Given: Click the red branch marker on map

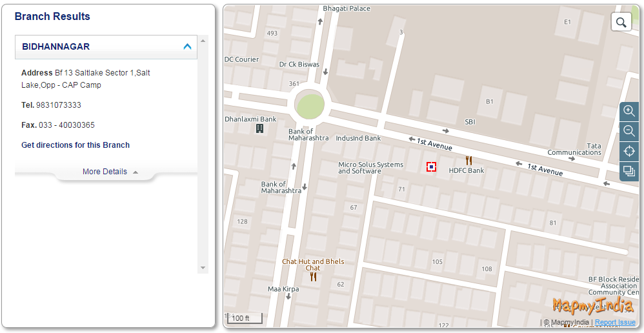Looking at the screenshot, I should pyautogui.click(x=431, y=166).
